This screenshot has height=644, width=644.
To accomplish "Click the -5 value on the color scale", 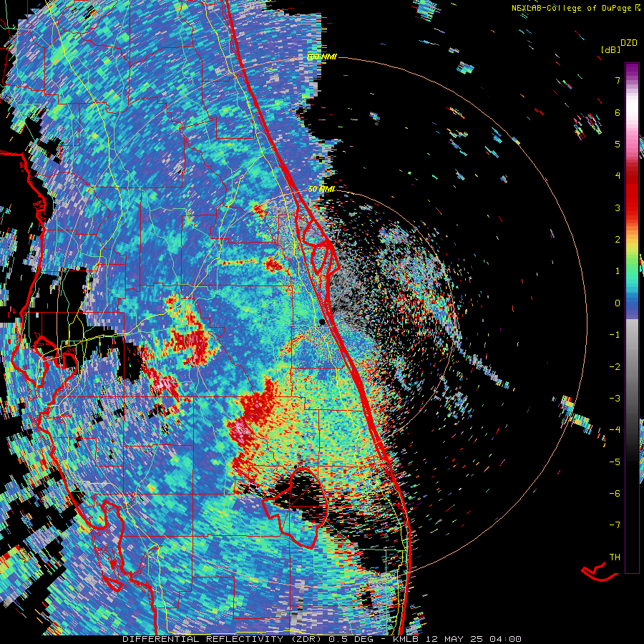I will pyautogui.click(x=615, y=462).
